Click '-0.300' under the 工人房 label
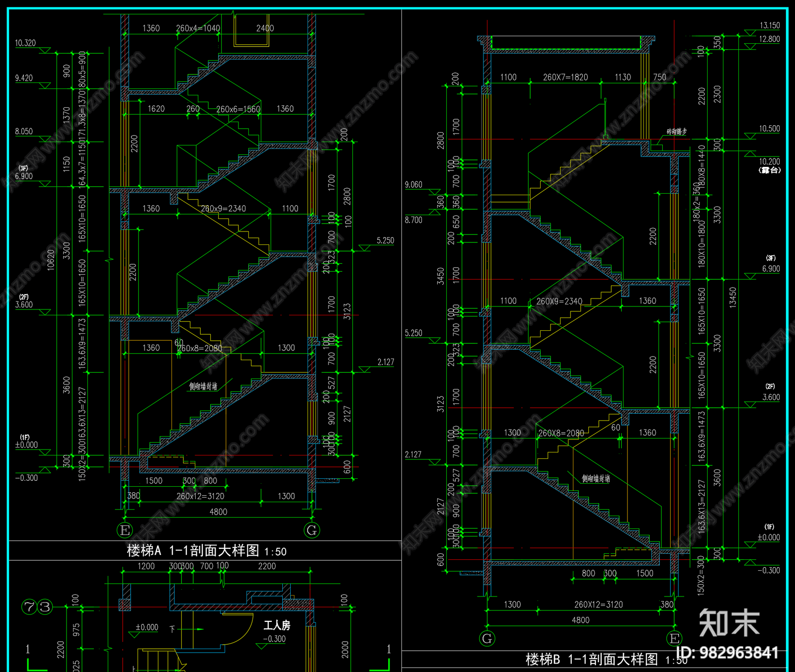This screenshot has height=672, width=795. 274,639
